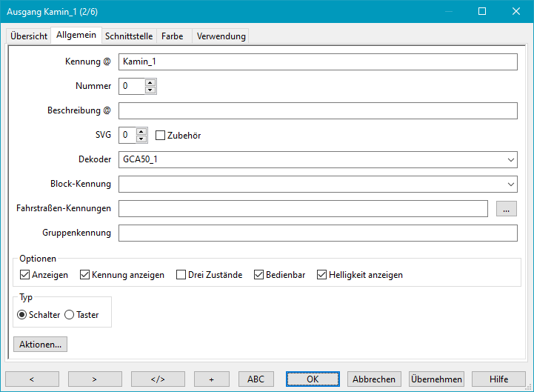Click the next record '>' button
This screenshot has width=534, height=392.
(95, 379)
